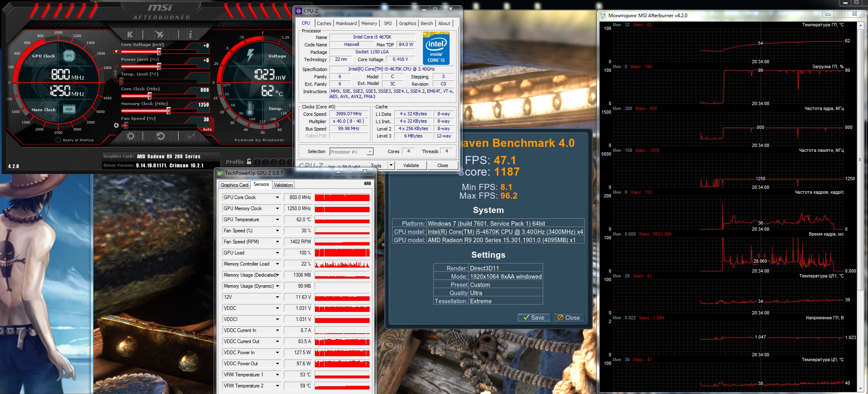Click the airplane icon in Afterburner's top toolbar

(x=160, y=34)
